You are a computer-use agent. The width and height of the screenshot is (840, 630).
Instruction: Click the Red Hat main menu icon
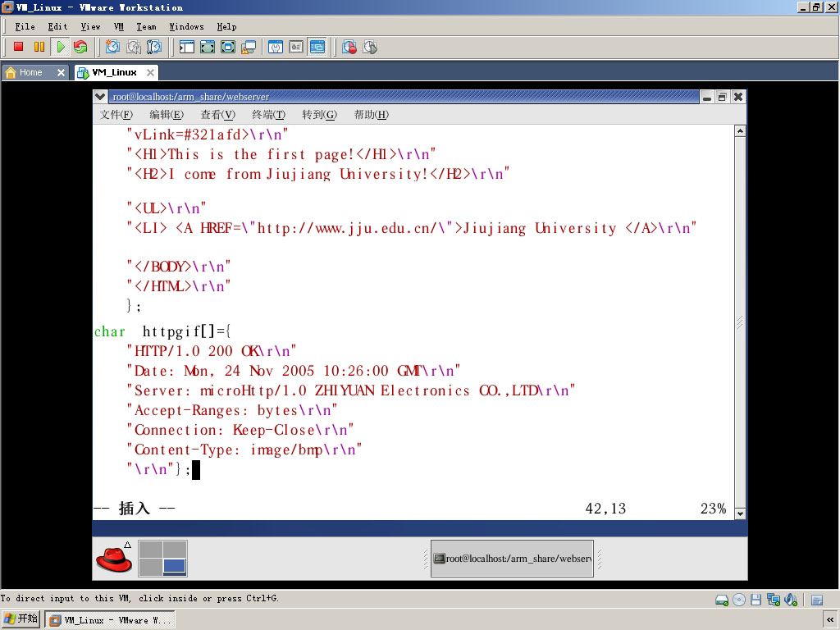[114, 558]
